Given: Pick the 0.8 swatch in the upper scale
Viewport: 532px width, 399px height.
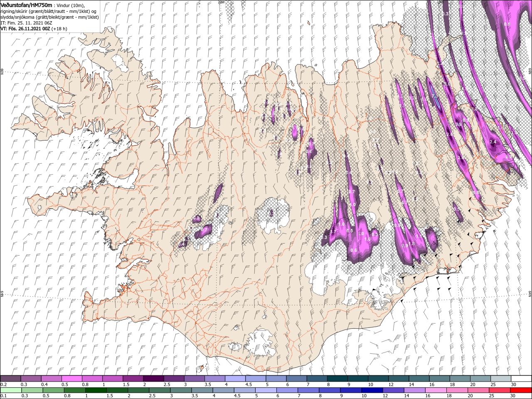Looking at the screenshot, I should tap(92, 379).
